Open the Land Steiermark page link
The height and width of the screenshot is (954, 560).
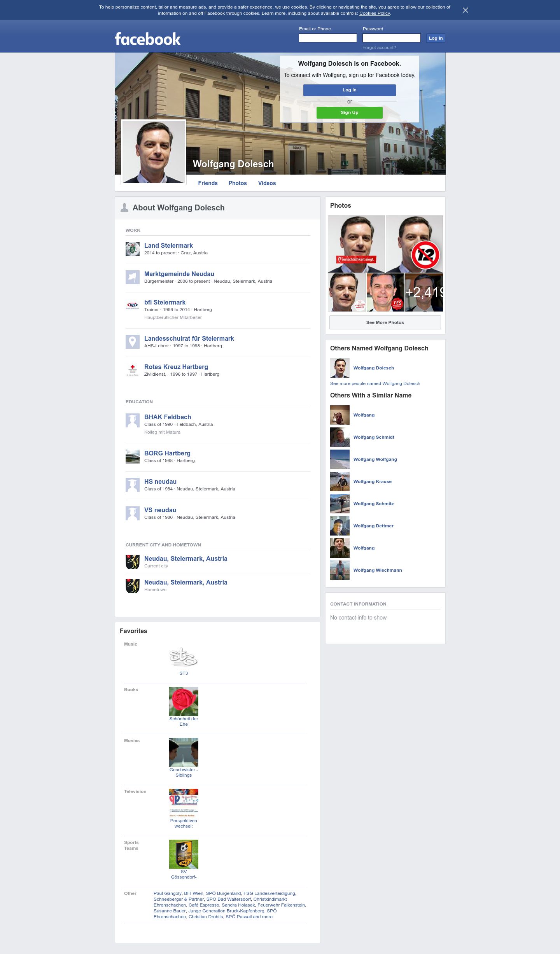[168, 245]
